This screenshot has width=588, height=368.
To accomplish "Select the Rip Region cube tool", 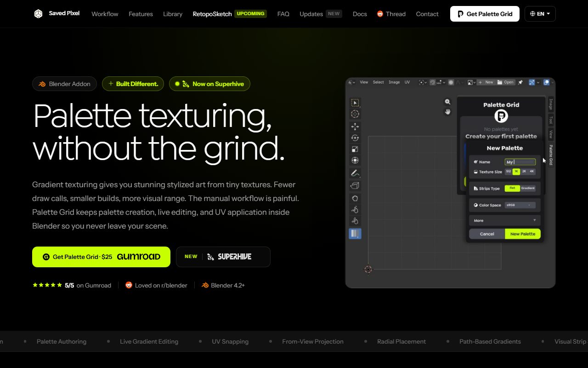I will (355, 185).
